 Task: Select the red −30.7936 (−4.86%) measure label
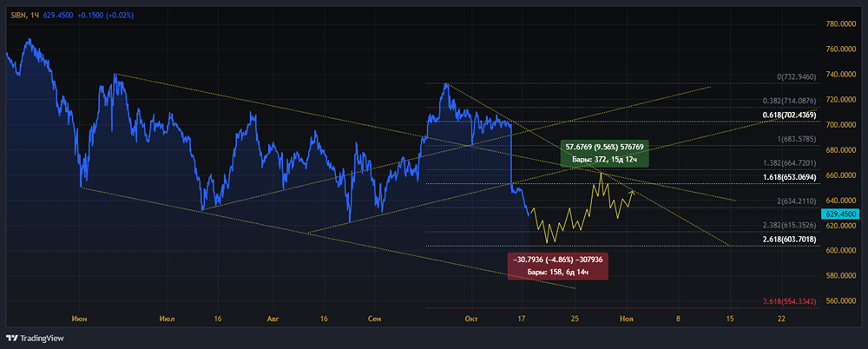pos(558,266)
